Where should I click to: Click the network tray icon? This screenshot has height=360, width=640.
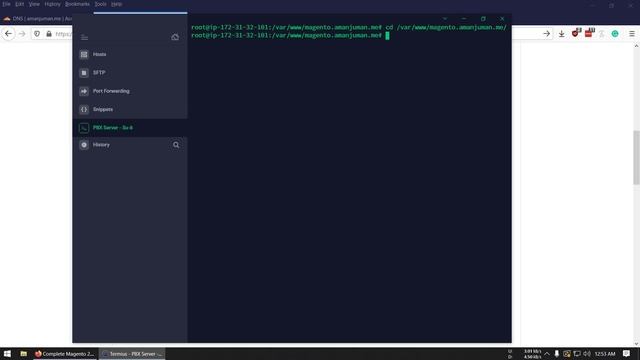pyautogui.click(x=577, y=354)
